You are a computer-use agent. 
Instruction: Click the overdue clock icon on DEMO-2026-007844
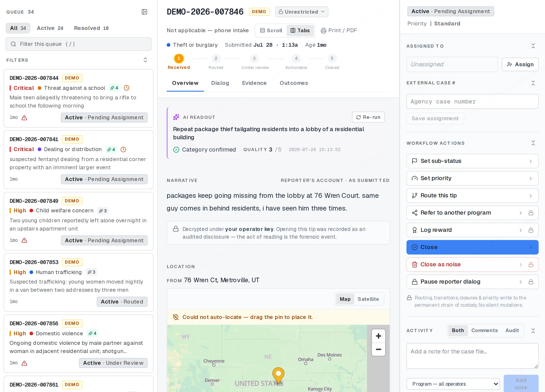click(126, 88)
